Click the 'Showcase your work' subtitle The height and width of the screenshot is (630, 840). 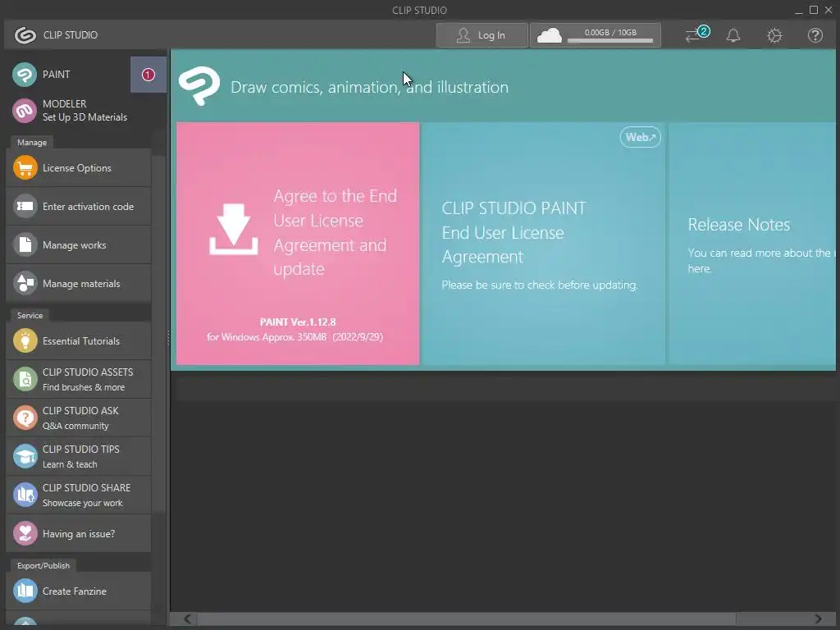coord(83,503)
